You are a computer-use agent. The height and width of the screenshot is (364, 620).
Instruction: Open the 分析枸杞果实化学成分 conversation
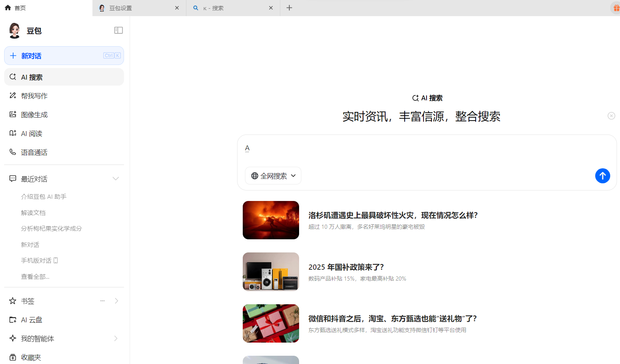click(51, 228)
